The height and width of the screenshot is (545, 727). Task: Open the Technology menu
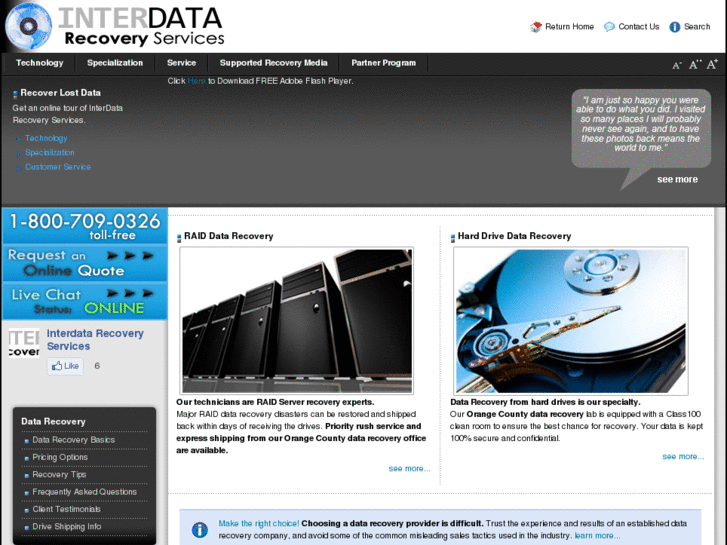pos(39,63)
